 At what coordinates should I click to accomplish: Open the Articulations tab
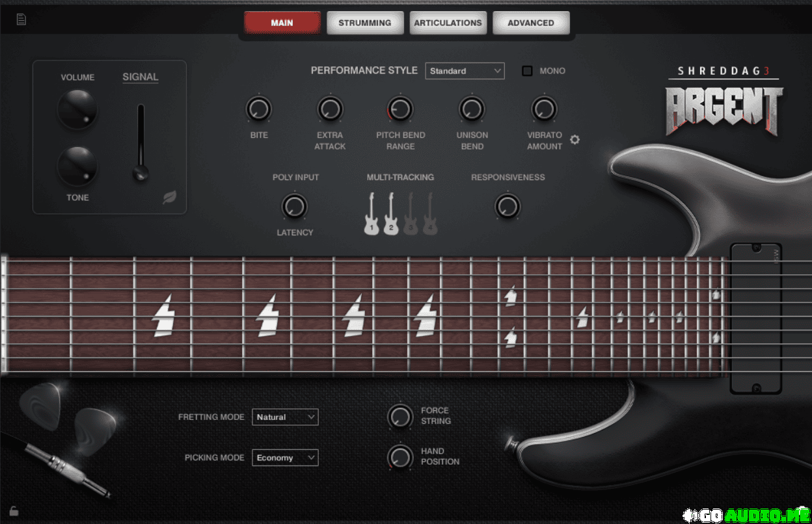pyautogui.click(x=448, y=23)
